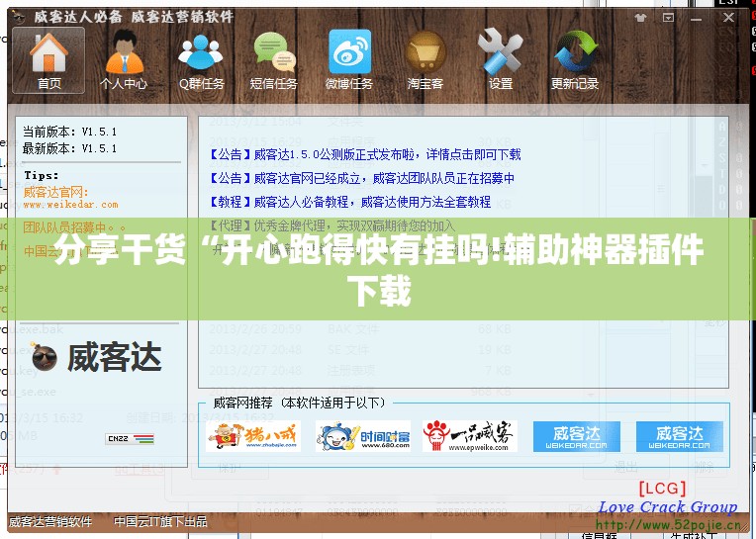Image resolution: width=756 pixels, height=539 pixels.
Task: Open the www.weikedar.com link
Action: click(70, 205)
